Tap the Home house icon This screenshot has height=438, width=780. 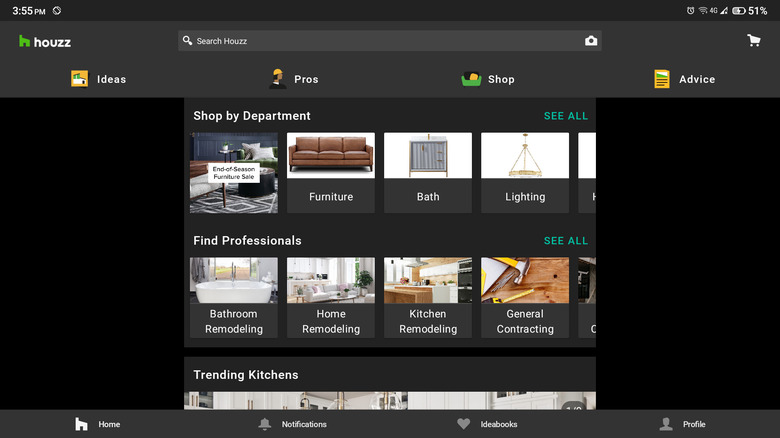81,424
